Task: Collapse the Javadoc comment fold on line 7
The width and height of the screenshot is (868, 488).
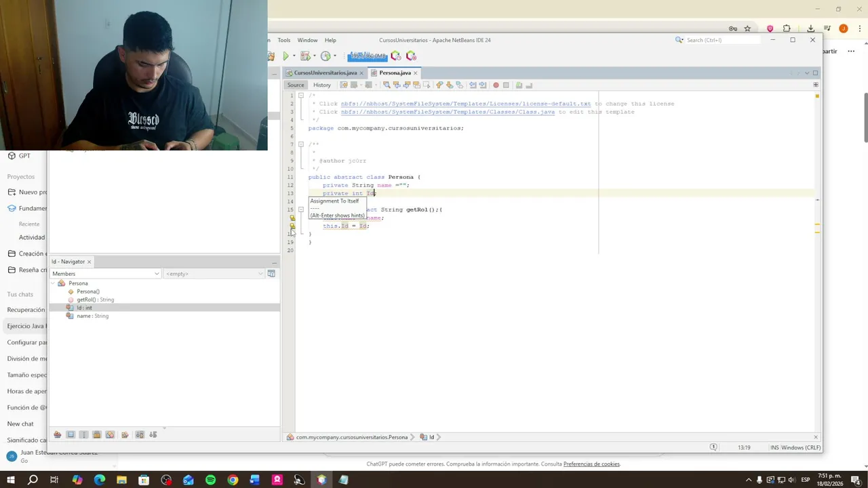Action: [300, 144]
